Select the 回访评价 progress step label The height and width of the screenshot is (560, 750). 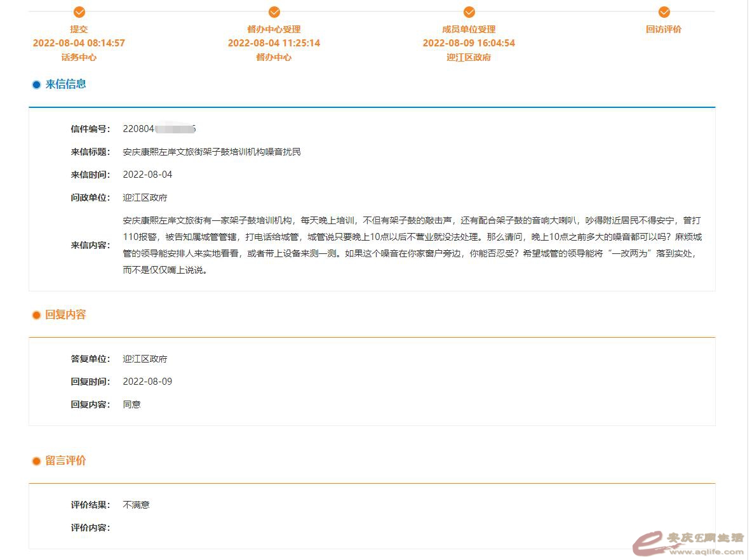pos(664,29)
